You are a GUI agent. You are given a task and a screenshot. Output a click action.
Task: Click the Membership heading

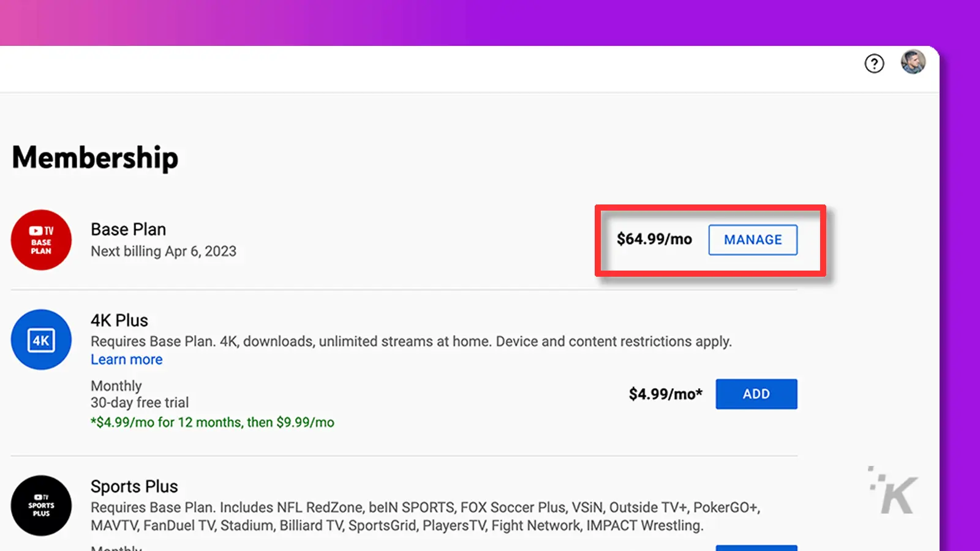[x=95, y=158]
